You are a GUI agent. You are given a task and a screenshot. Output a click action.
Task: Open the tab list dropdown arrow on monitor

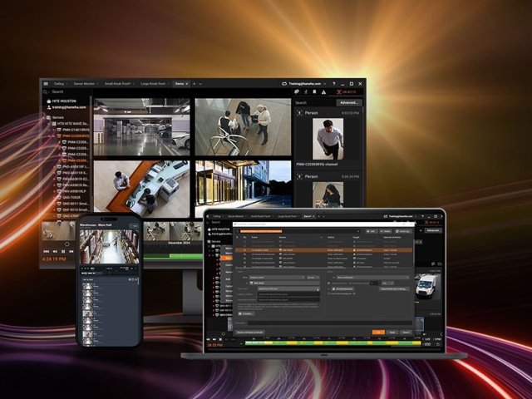pyautogui.click(x=200, y=84)
